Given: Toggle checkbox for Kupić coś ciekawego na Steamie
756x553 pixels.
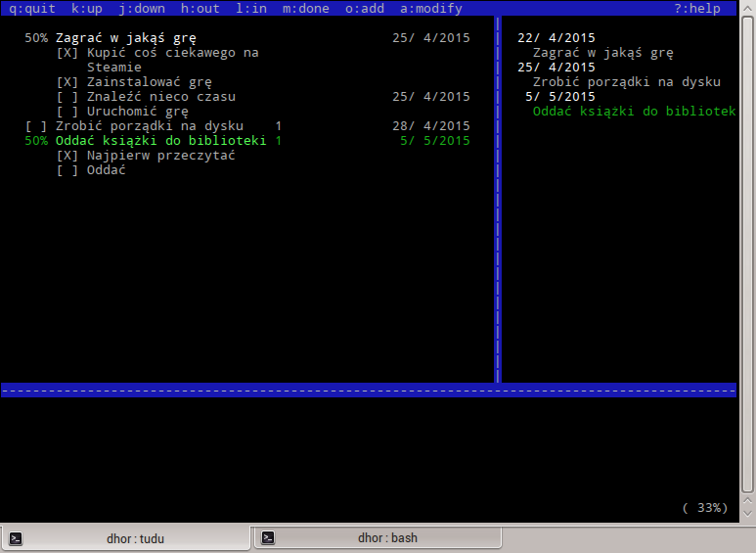Looking at the screenshot, I should (67, 53).
